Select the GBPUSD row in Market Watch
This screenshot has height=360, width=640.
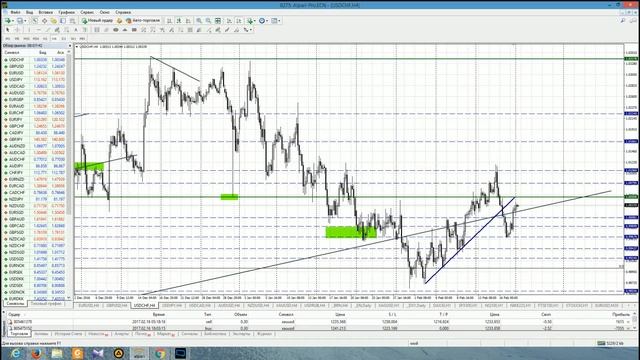tap(35, 66)
